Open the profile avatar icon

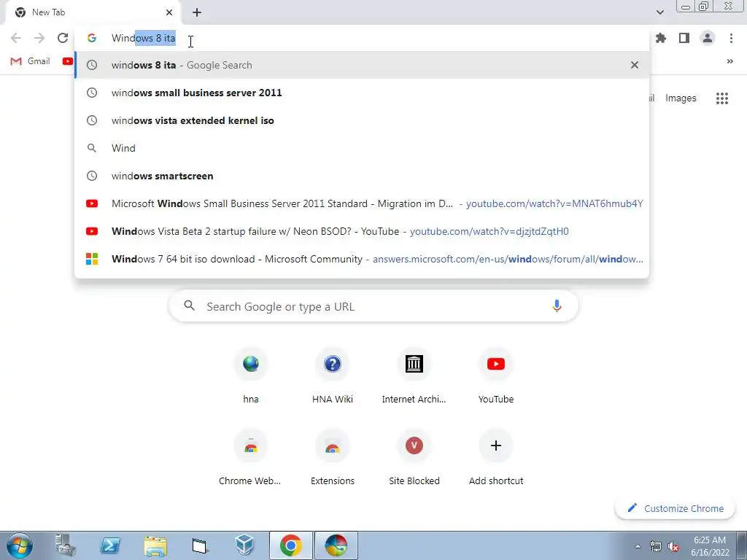(708, 38)
